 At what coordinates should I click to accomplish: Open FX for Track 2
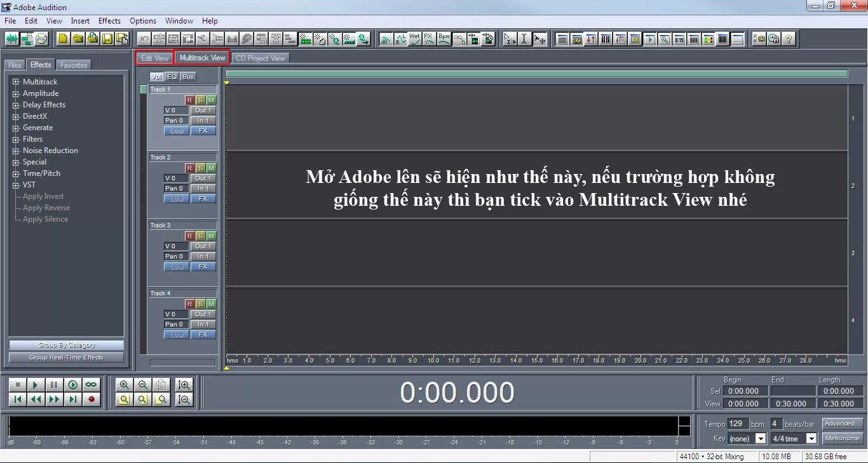[203, 199]
